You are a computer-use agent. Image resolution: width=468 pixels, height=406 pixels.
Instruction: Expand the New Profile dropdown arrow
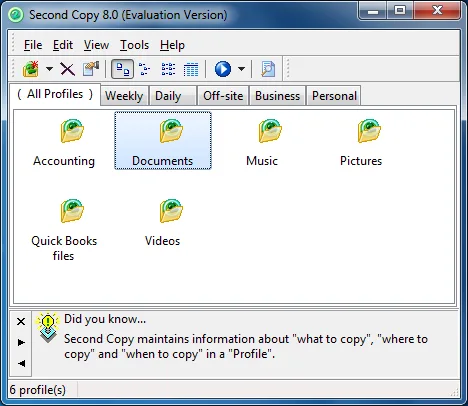[49, 69]
